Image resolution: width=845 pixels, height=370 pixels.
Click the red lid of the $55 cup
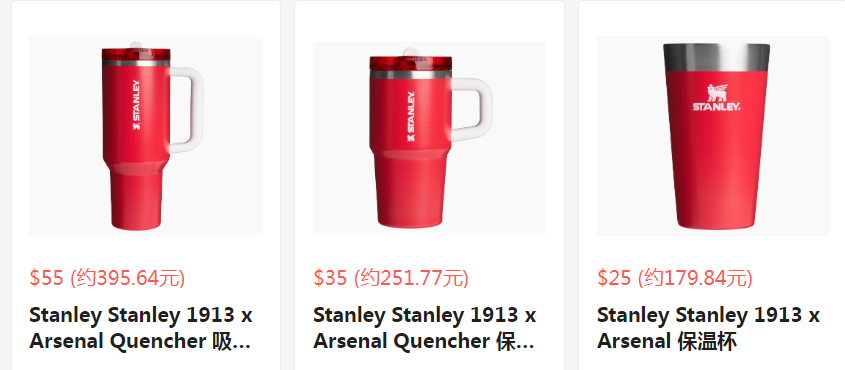click(136, 54)
